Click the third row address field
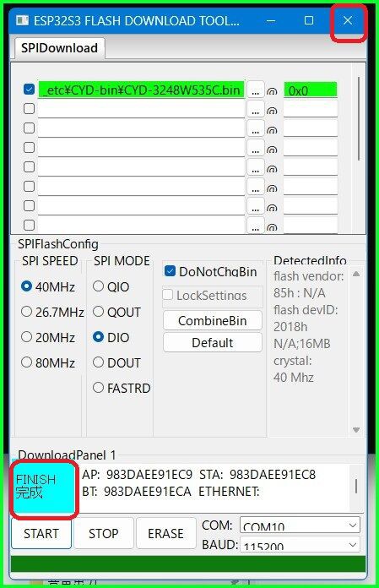 click(311, 129)
